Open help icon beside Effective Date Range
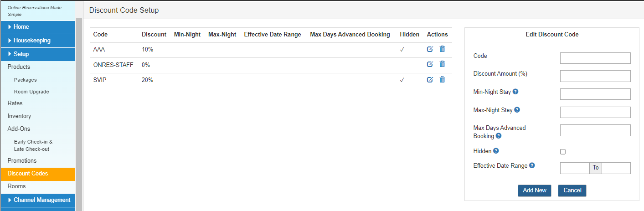This screenshot has height=211, width=644. tap(532, 165)
